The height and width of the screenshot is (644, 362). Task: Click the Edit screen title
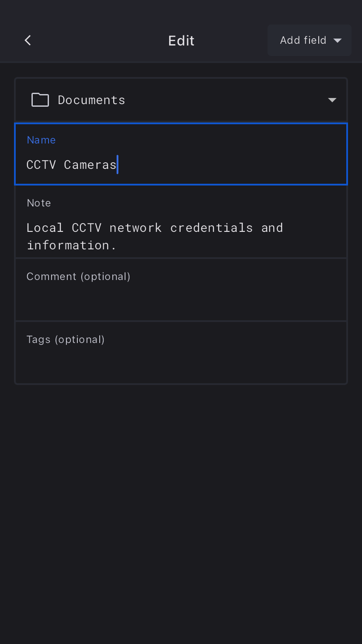pyautogui.click(x=181, y=41)
